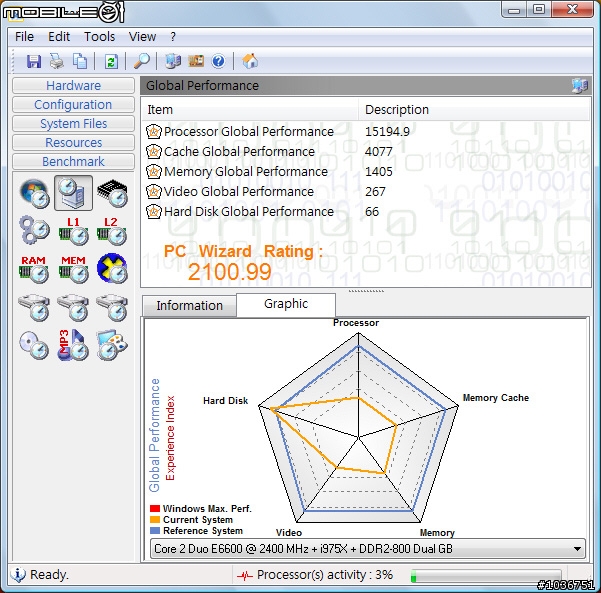
Task: Run the MEM benchmark icon
Action: click(73, 269)
